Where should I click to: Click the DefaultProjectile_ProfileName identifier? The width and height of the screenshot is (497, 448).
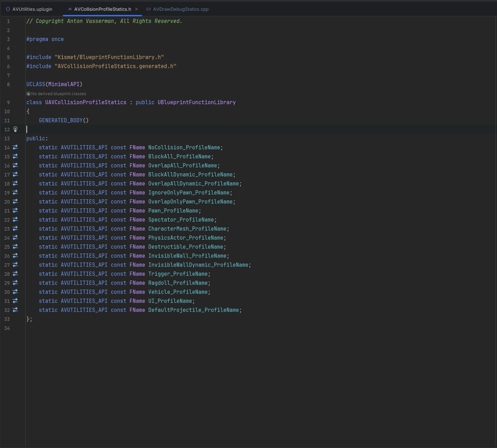(x=193, y=310)
